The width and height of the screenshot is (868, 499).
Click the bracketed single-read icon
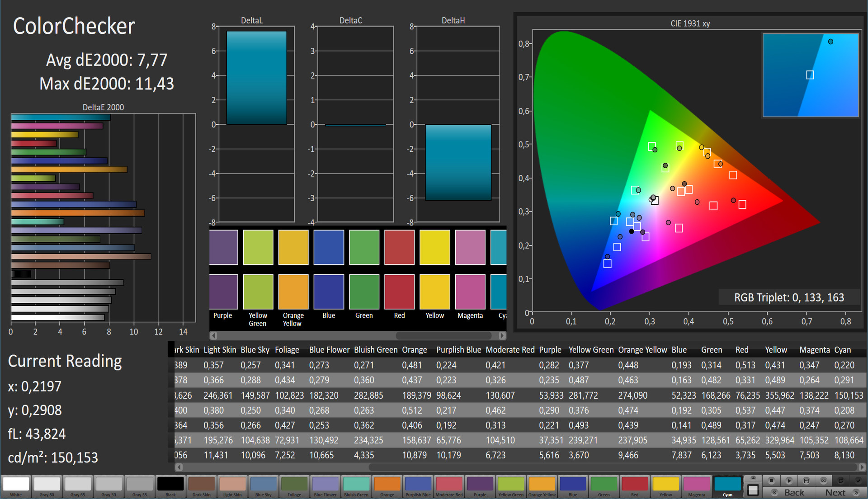[x=806, y=480]
